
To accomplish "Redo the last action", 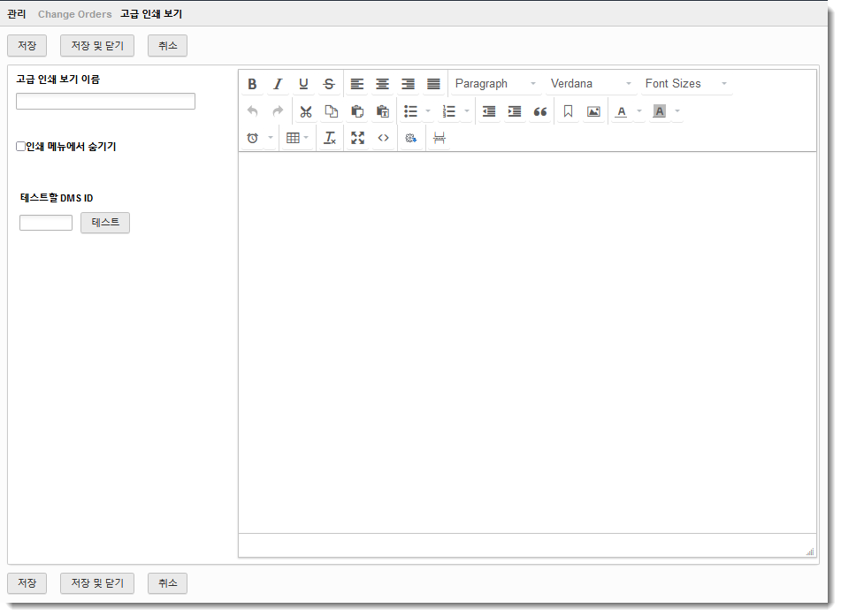I will 278,111.
